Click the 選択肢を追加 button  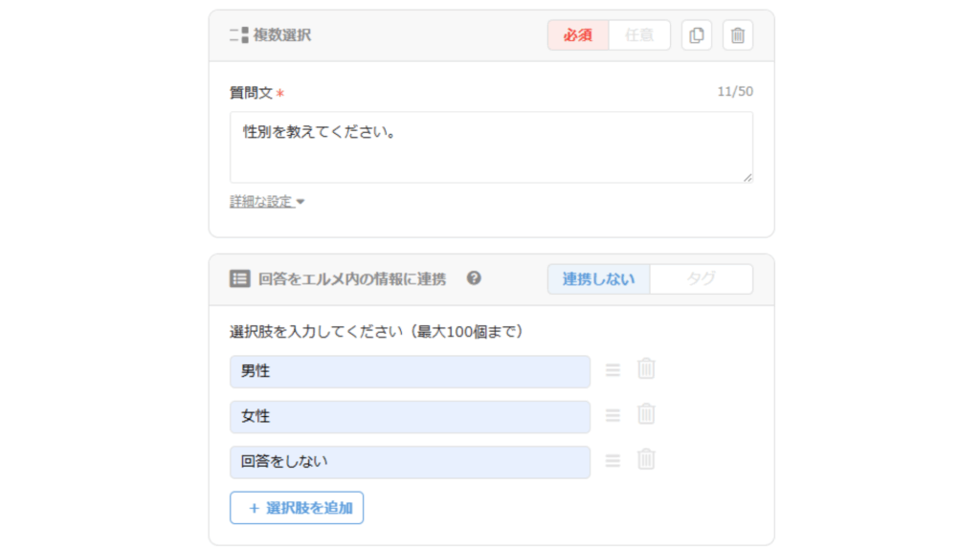[x=297, y=508]
